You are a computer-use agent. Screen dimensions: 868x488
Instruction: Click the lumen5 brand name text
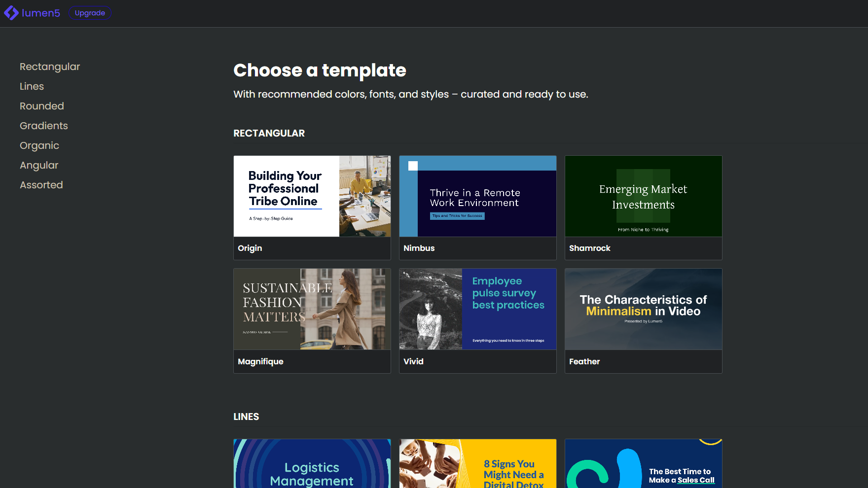(x=41, y=13)
